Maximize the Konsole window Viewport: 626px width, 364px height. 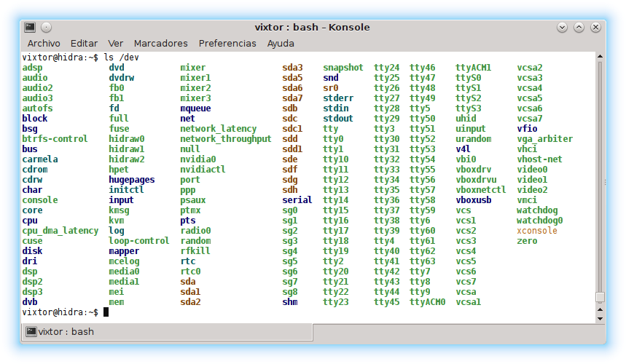[579, 28]
